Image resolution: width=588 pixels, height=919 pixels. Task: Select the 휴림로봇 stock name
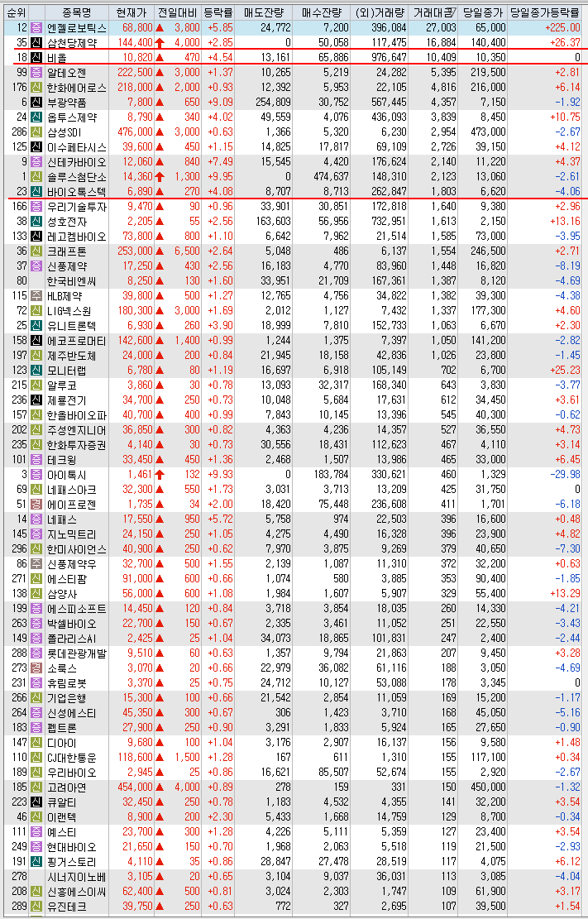[66, 682]
